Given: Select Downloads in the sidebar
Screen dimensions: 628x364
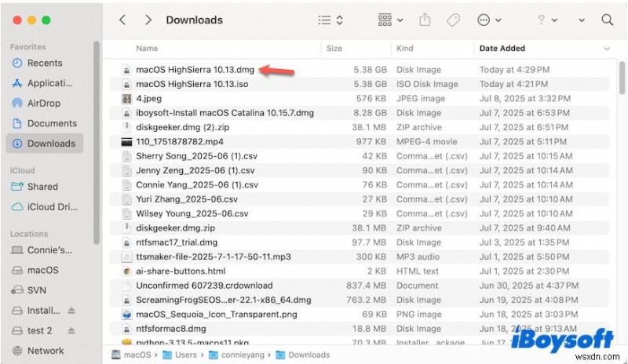Looking at the screenshot, I should (x=45, y=144).
